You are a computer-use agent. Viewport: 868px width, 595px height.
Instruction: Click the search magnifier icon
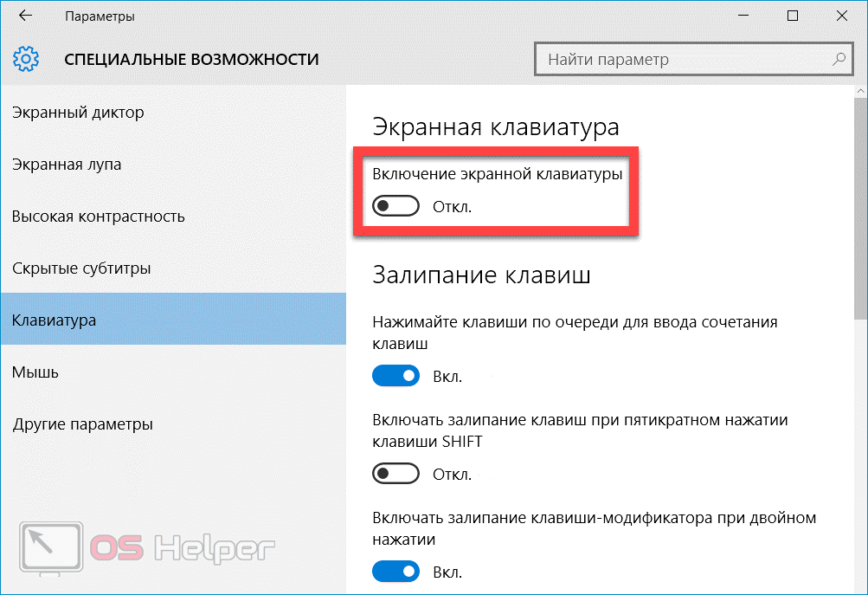click(837, 60)
